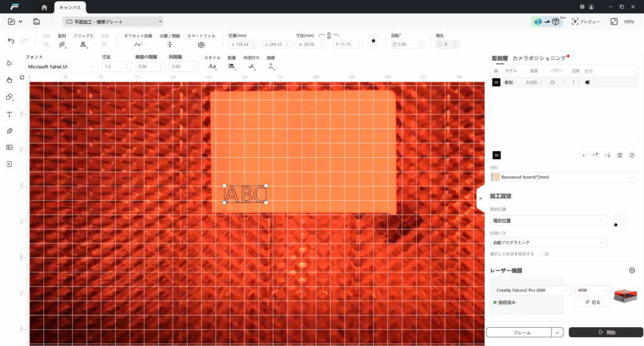This screenshot has width=644, height=346.
Task: Redo the last action
Action: pyautogui.click(x=25, y=41)
